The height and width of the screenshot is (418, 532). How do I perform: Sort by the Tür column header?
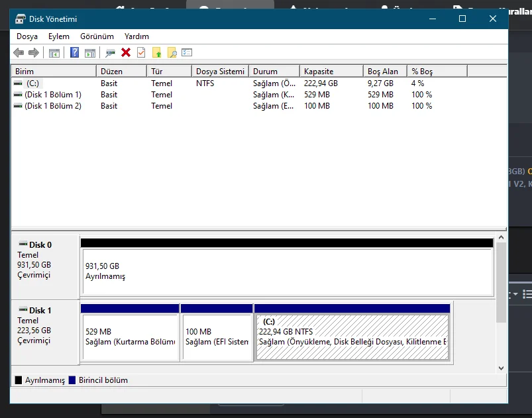tap(170, 72)
